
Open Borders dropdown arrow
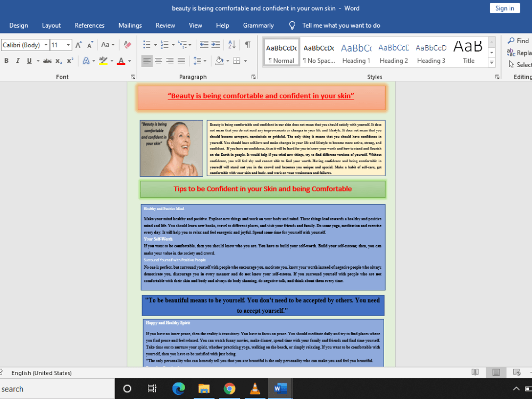[x=245, y=61]
